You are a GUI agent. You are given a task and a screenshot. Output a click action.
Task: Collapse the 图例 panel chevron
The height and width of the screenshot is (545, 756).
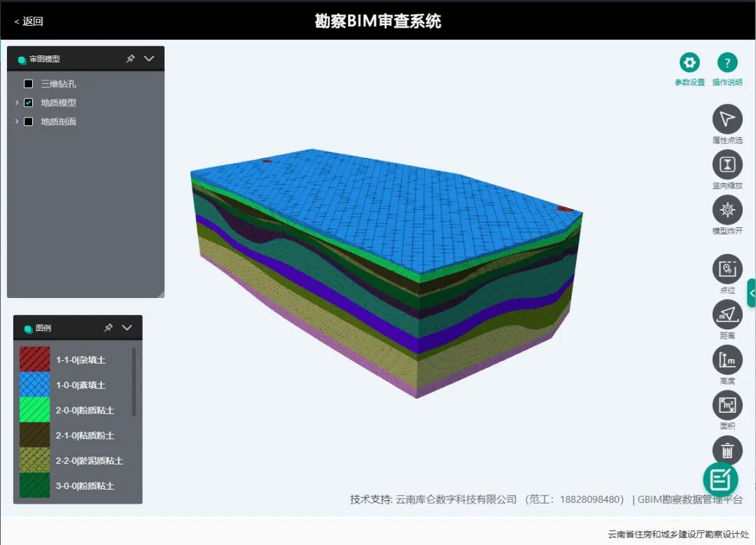pos(127,327)
